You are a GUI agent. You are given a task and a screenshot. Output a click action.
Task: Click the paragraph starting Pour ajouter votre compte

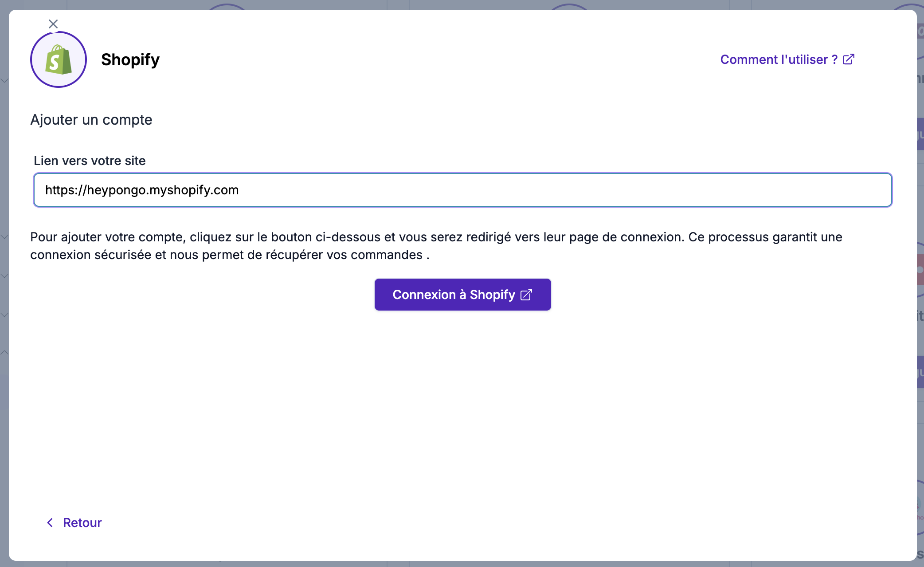pyautogui.click(x=436, y=237)
